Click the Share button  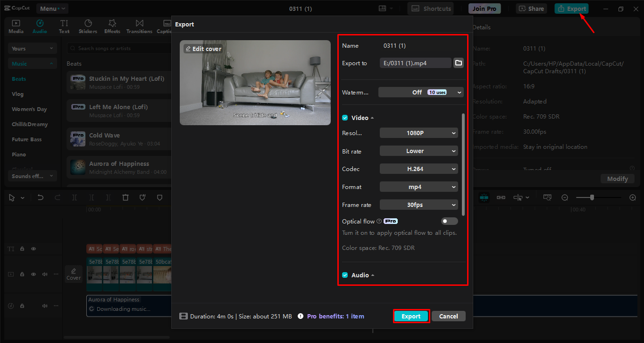(x=531, y=9)
